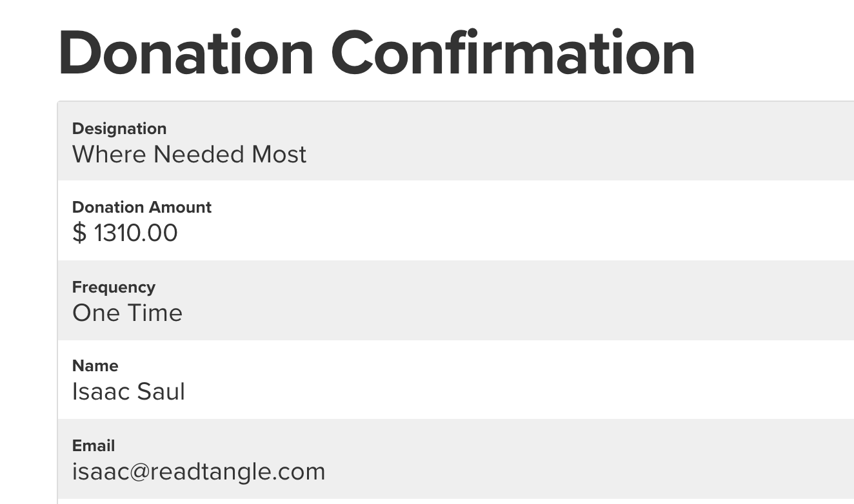The width and height of the screenshot is (854, 504).
Task: Click the Frequency field label
Action: coord(114,287)
